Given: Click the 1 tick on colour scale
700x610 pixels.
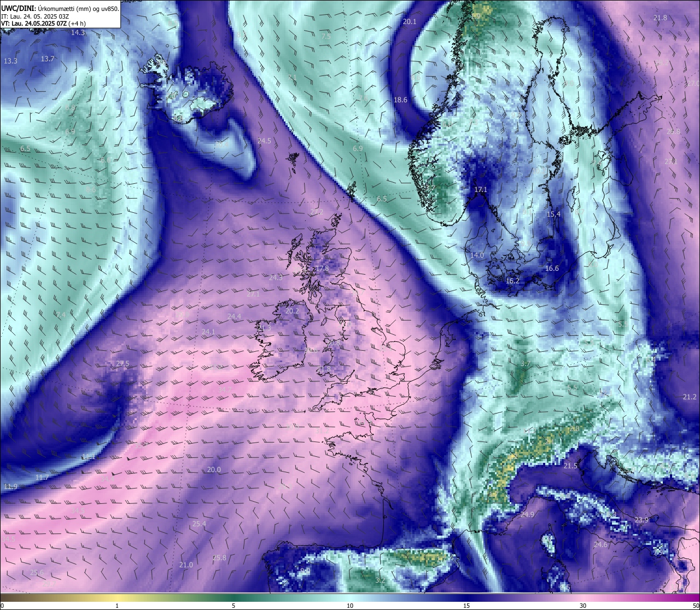Looking at the screenshot, I should tap(117, 606).
